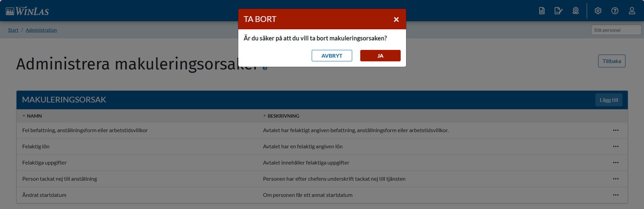Close the TA BORT dialog with X
The image size is (644, 209).
click(x=396, y=20)
